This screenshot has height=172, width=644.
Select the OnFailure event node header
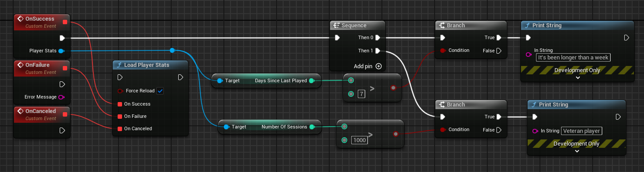[42, 68]
